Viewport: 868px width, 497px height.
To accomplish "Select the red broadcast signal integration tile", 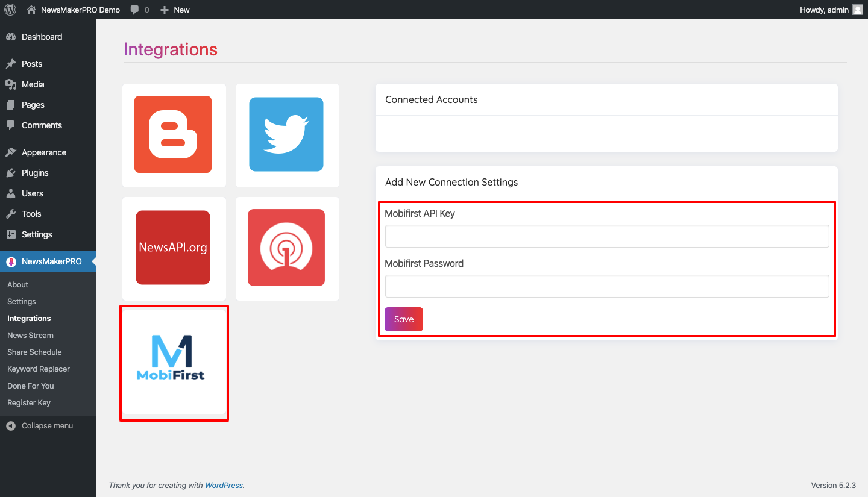I will click(x=287, y=248).
